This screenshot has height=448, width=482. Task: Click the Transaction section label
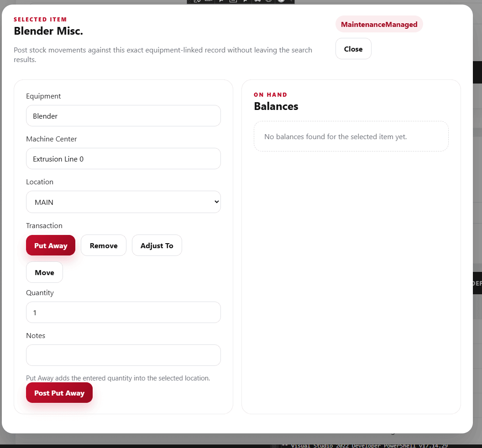(x=44, y=226)
